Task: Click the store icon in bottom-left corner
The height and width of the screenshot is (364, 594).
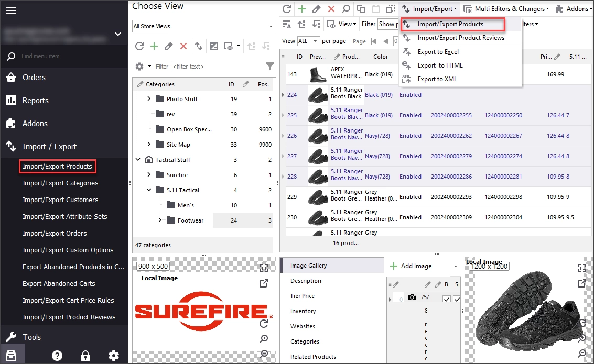Action: (x=11, y=355)
